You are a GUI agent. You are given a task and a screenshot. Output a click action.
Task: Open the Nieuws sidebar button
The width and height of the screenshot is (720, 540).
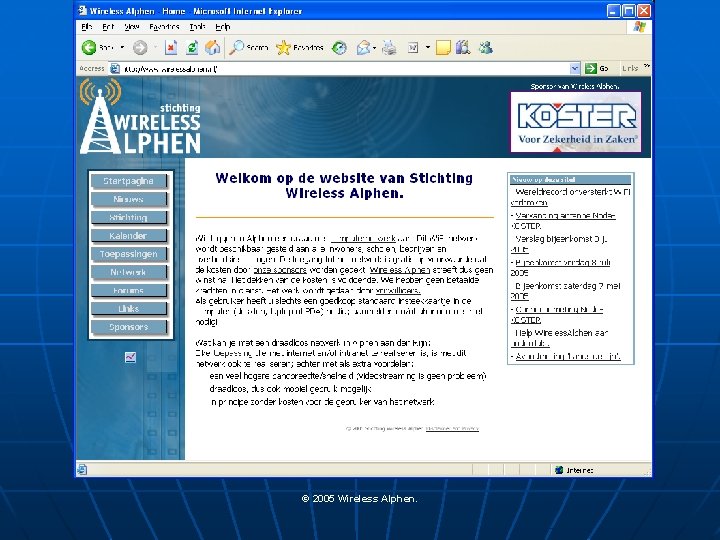point(129,199)
